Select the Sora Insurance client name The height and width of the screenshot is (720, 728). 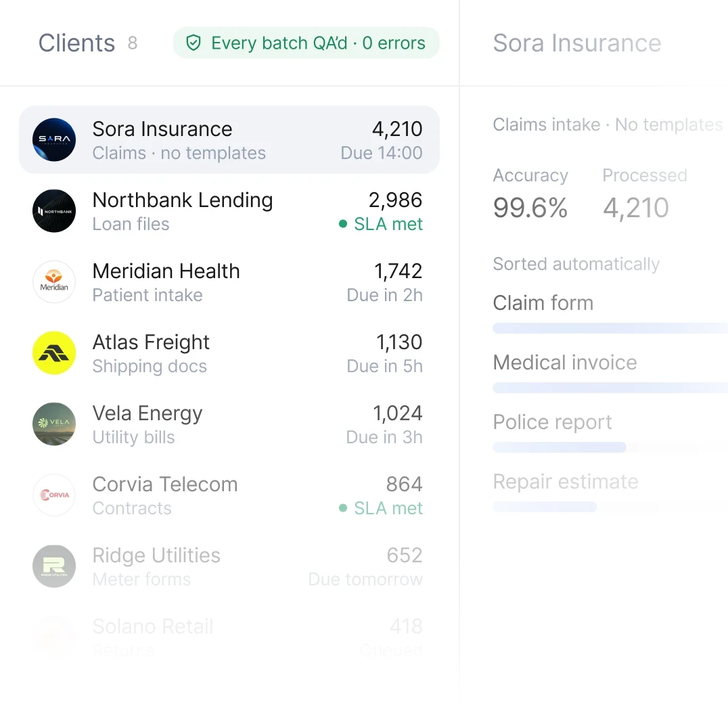[x=162, y=129]
